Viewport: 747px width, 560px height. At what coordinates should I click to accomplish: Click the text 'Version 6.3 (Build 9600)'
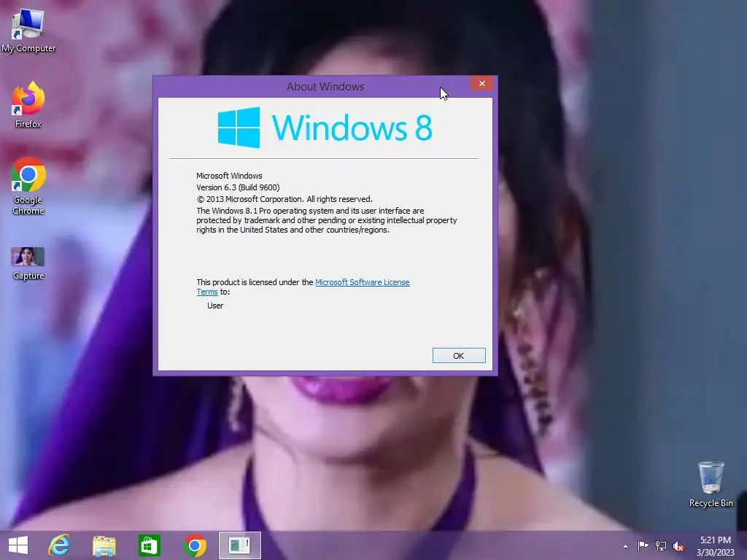tap(239, 187)
